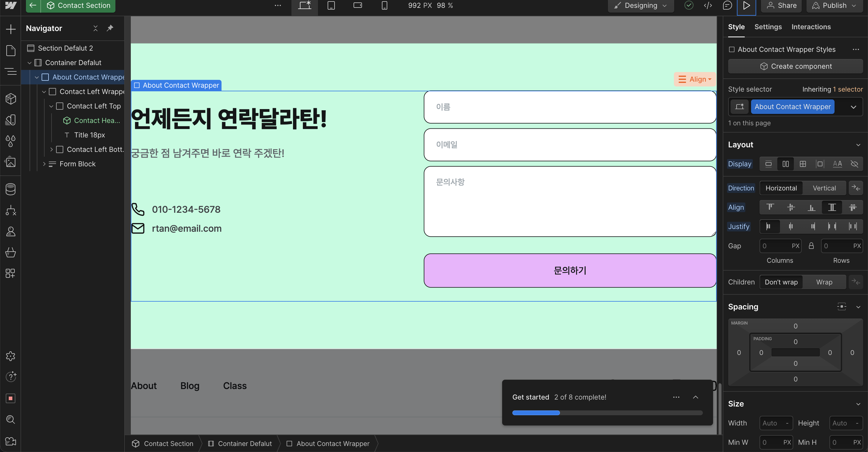The image size is (868, 452).
Task: Check the publish status checkmark
Action: [x=689, y=5]
